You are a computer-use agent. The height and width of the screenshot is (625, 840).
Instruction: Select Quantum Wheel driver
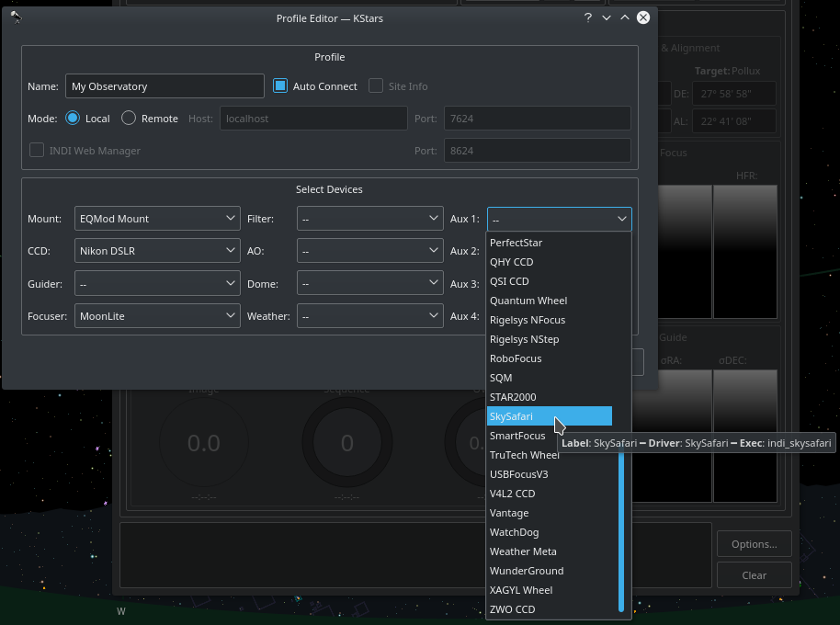coord(549,301)
